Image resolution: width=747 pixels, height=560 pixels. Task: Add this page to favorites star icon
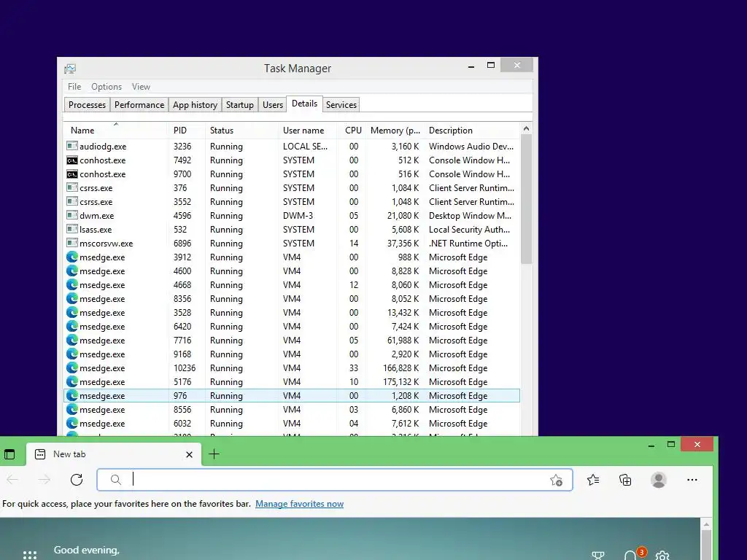click(556, 480)
